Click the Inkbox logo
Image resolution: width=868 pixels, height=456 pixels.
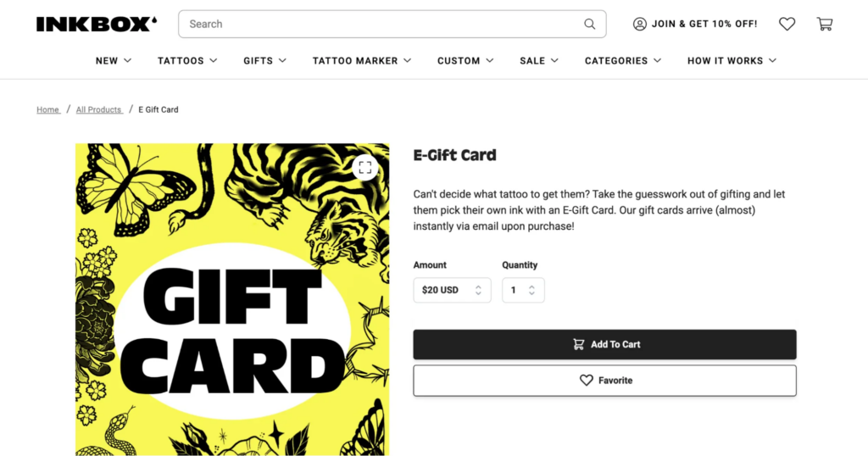pyautogui.click(x=97, y=24)
